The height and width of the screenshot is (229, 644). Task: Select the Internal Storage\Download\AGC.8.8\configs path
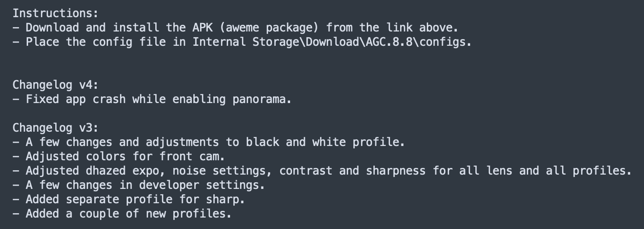coord(330,42)
